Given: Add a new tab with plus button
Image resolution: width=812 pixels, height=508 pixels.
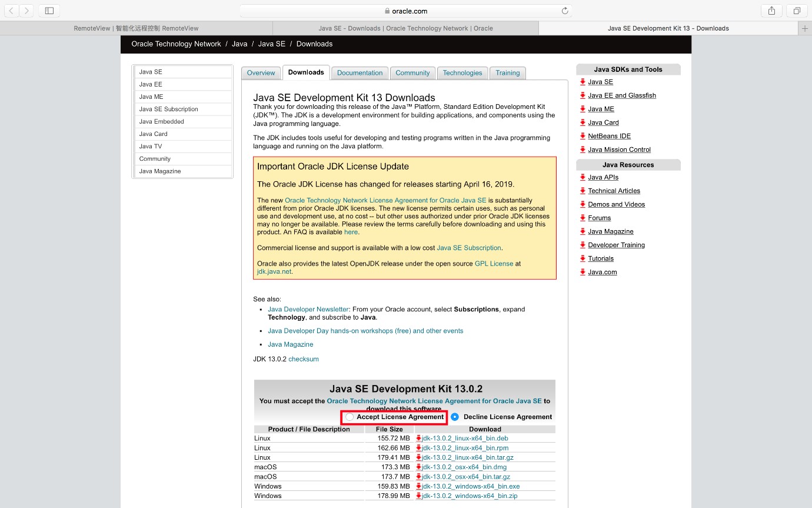Looking at the screenshot, I should [805, 28].
